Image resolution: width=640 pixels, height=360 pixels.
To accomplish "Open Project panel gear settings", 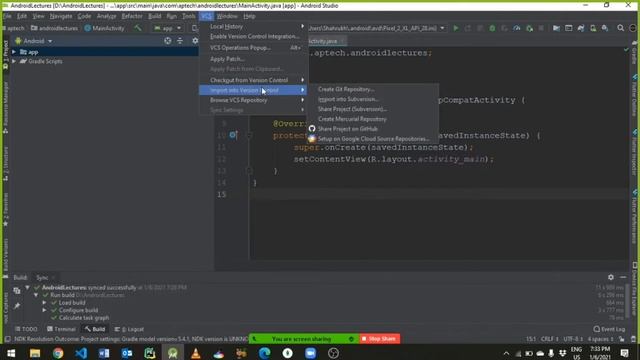I will pyautogui.click(x=195, y=41).
